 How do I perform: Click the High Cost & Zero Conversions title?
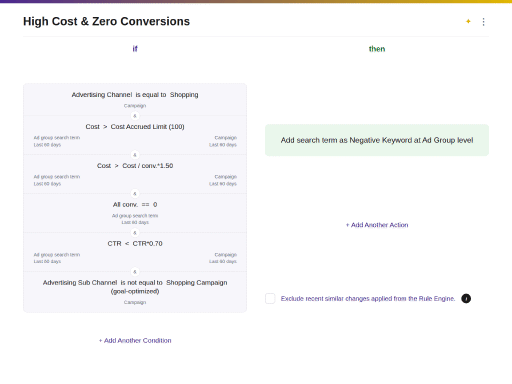click(x=106, y=21)
